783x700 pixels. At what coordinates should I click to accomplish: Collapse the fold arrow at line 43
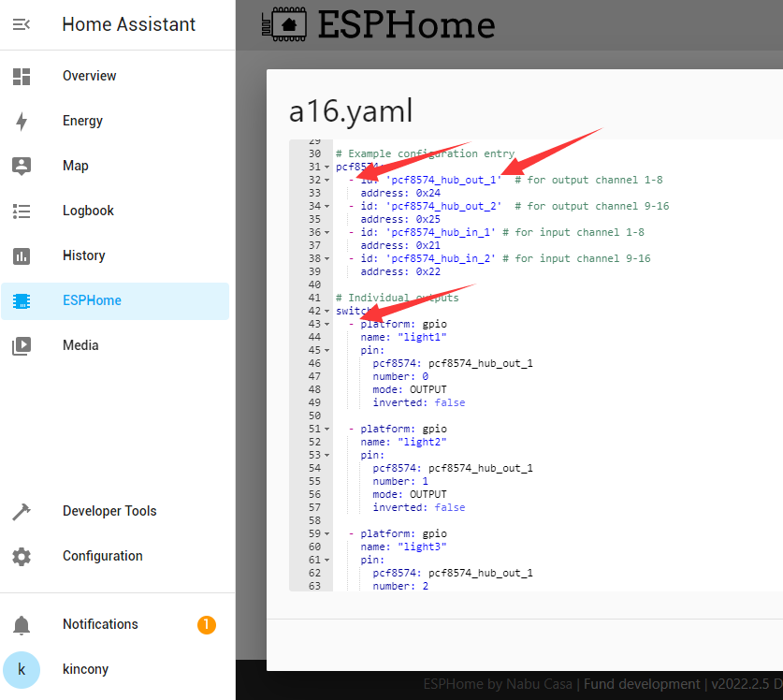(x=326, y=324)
